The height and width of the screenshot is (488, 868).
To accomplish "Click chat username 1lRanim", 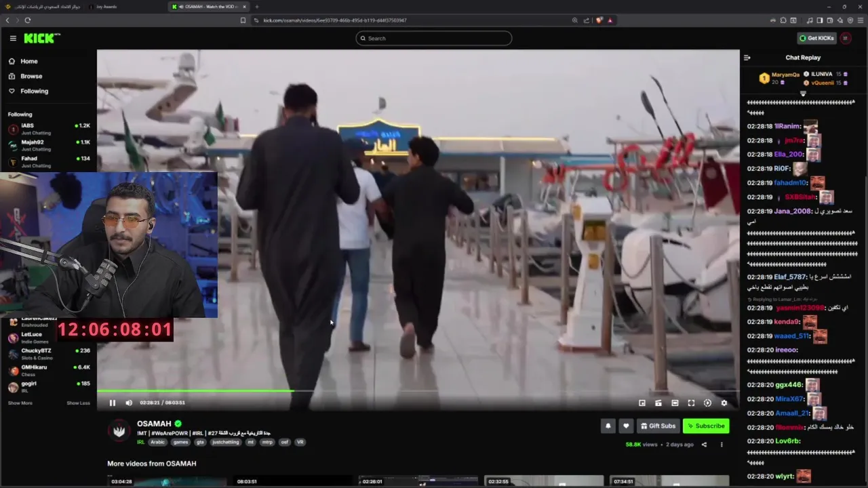I will coord(787,126).
